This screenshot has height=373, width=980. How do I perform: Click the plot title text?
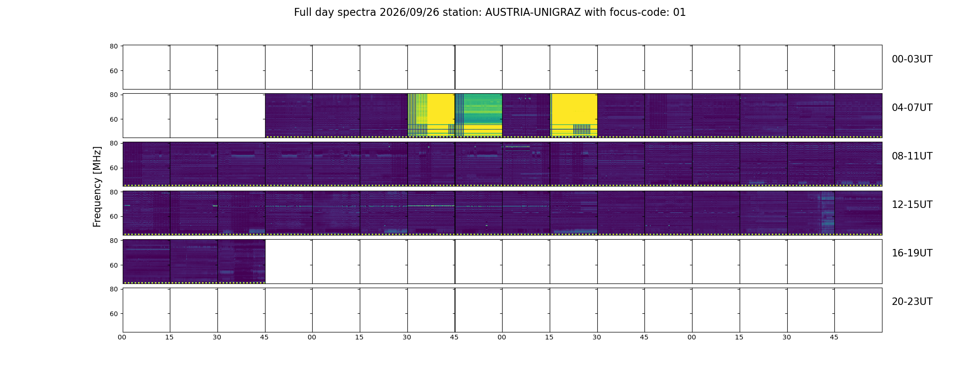point(490,13)
